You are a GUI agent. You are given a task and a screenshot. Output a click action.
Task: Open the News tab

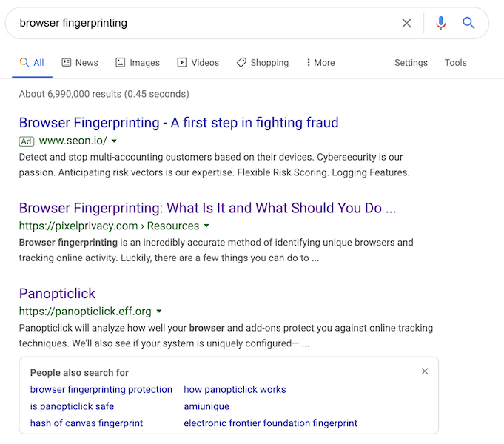(79, 63)
